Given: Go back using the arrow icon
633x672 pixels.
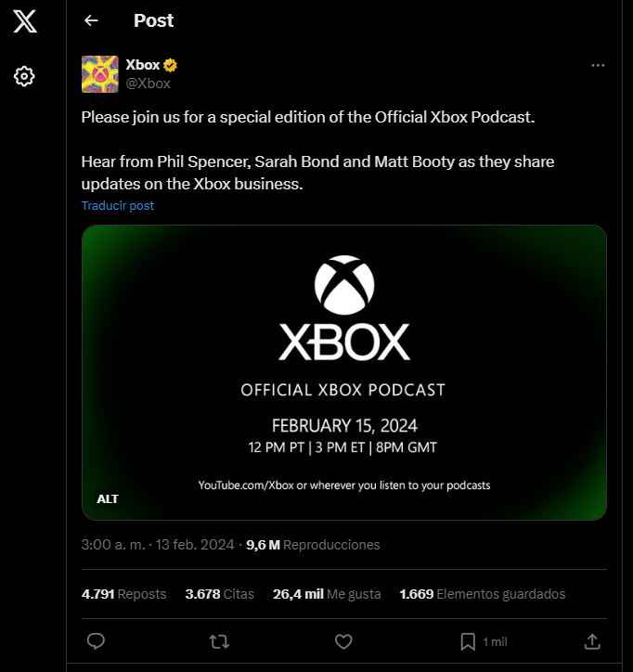Looking at the screenshot, I should click(91, 20).
